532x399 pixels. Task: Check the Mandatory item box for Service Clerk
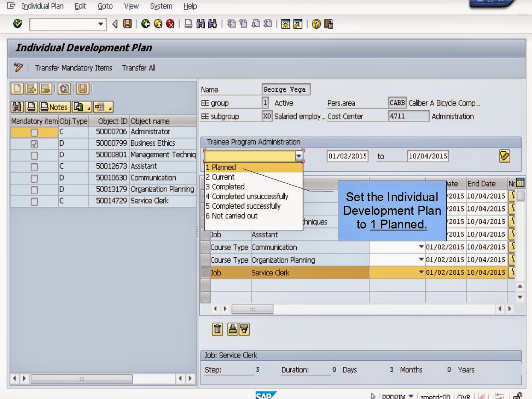pyautogui.click(x=34, y=200)
